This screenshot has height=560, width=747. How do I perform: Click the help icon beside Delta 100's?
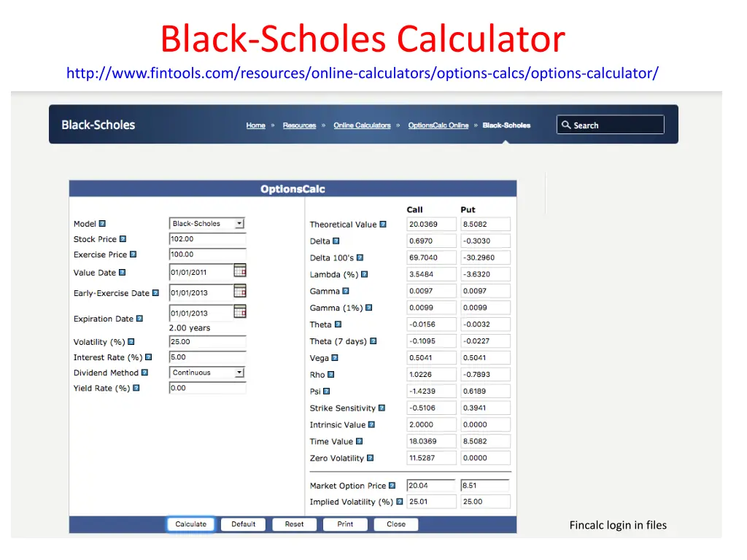coord(360,257)
